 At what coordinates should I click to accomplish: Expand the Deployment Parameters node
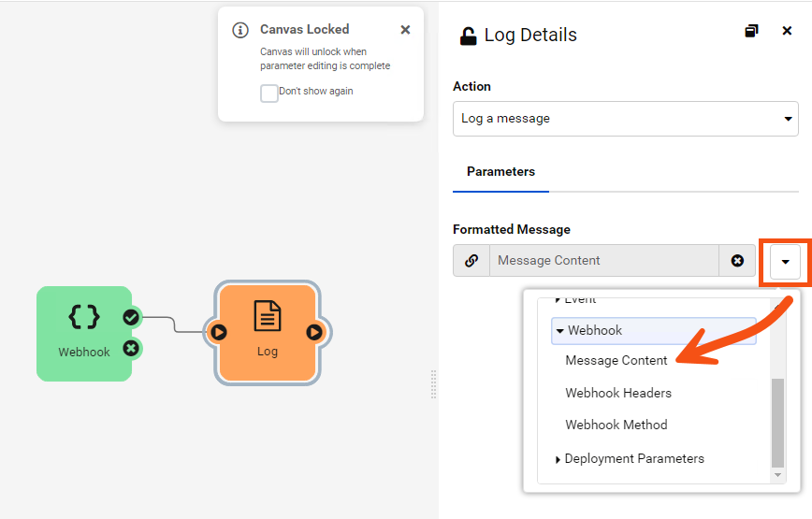[x=558, y=459]
